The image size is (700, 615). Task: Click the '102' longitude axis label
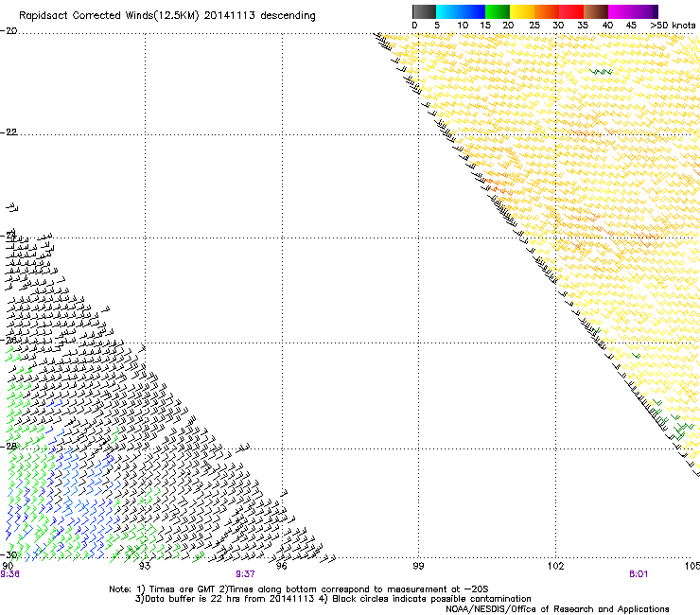coord(555,566)
